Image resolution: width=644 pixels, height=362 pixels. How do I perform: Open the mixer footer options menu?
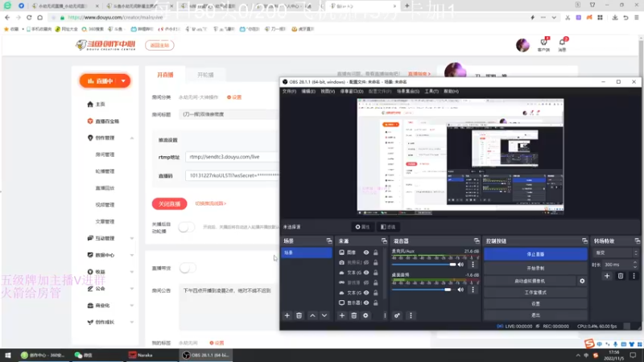click(x=411, y=315)
